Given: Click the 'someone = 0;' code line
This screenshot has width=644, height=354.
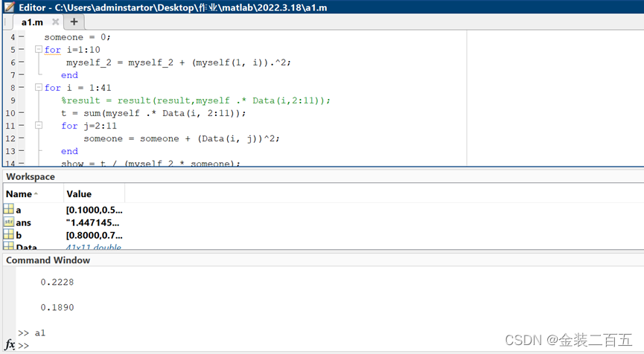Looking at the screenshot, I should coord(77,37).
